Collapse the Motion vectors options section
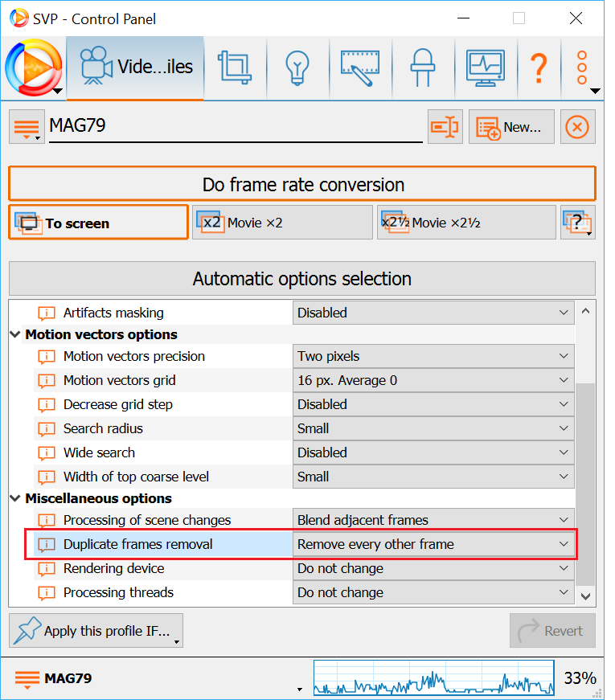Image resolution: width=615 pixels, height=700 pixels. (x=16, y=334)
